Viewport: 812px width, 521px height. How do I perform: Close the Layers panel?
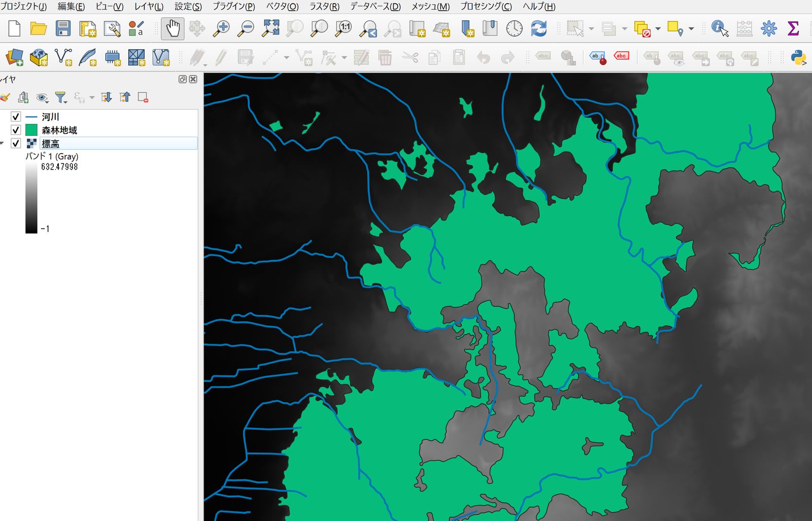[193, 79]
